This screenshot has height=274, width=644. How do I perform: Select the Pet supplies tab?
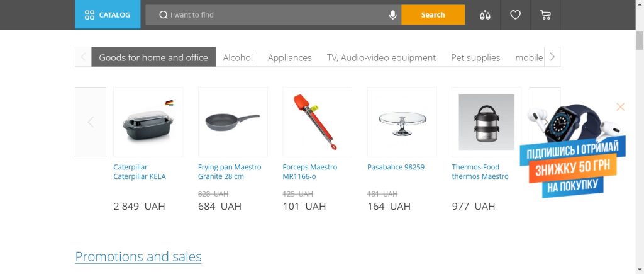[x=475, y=57]
